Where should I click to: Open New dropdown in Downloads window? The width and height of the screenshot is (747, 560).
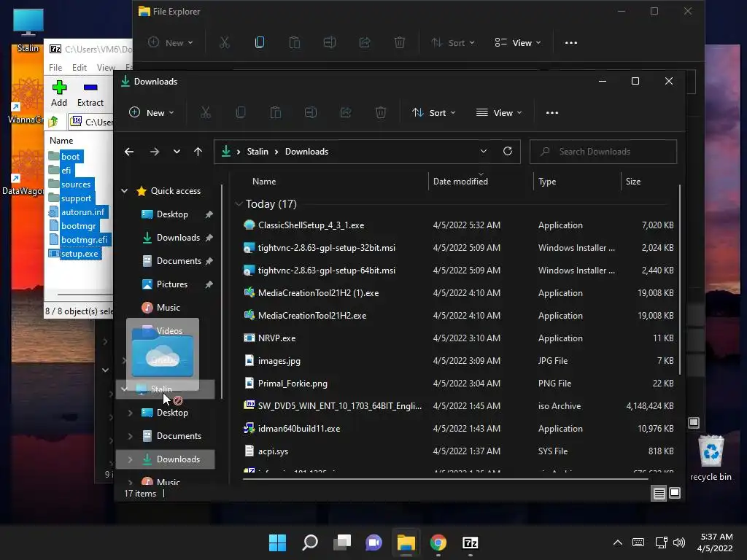[x=152, y=113]
